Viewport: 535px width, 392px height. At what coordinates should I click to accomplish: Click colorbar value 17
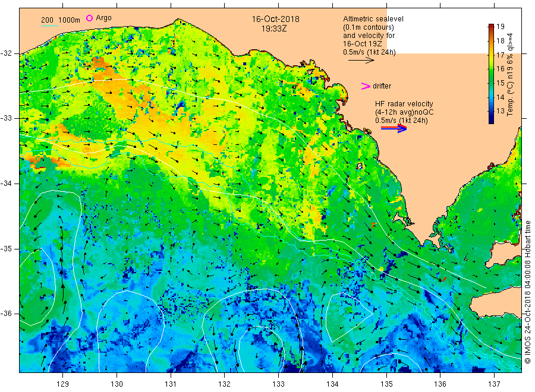(x=500, y=55)
